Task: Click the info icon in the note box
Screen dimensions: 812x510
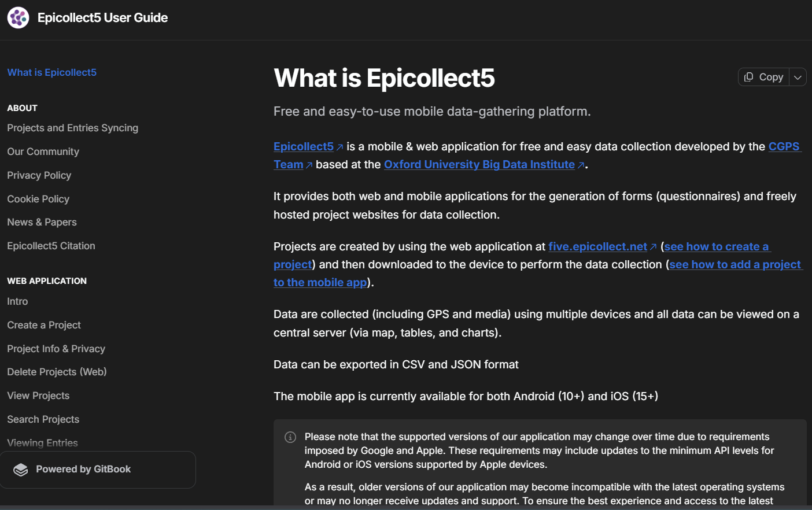Action: [290, 437]
